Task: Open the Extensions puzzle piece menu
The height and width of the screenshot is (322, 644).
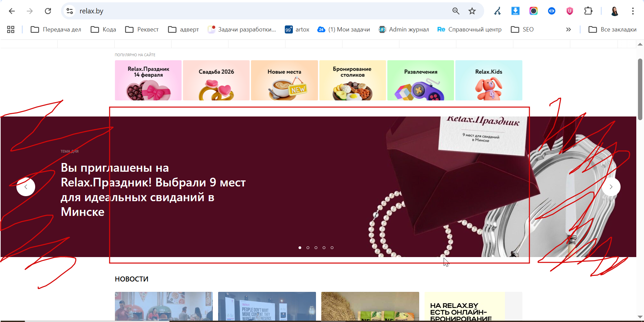Action: click(x=588, y=11)
